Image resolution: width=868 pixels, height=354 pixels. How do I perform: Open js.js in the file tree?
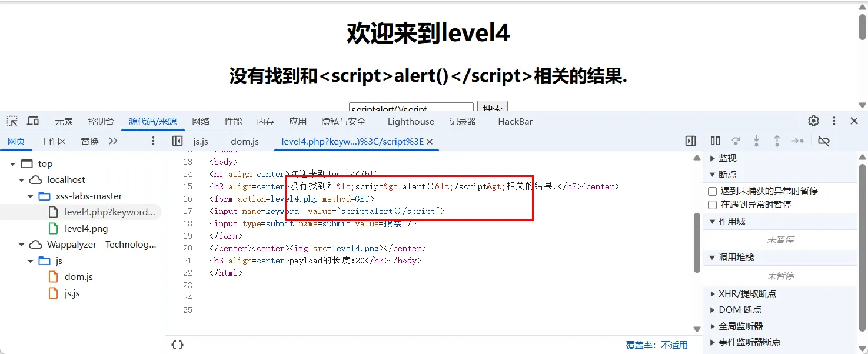click(x=72, y=293)
